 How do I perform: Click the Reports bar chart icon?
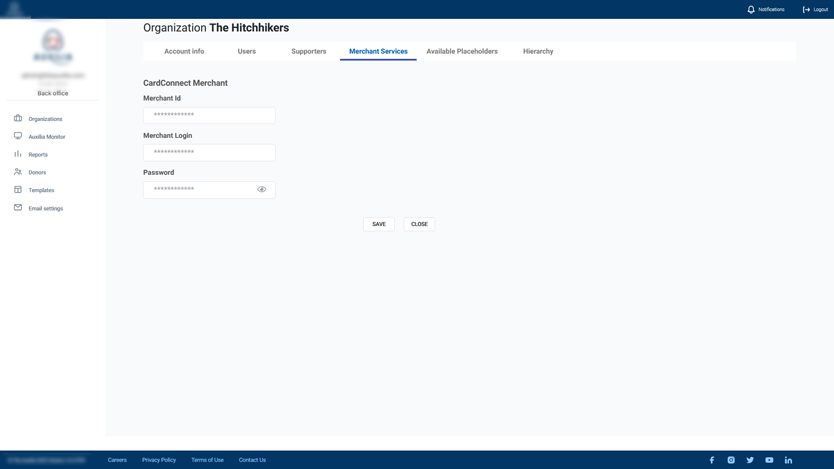[18, 154]
